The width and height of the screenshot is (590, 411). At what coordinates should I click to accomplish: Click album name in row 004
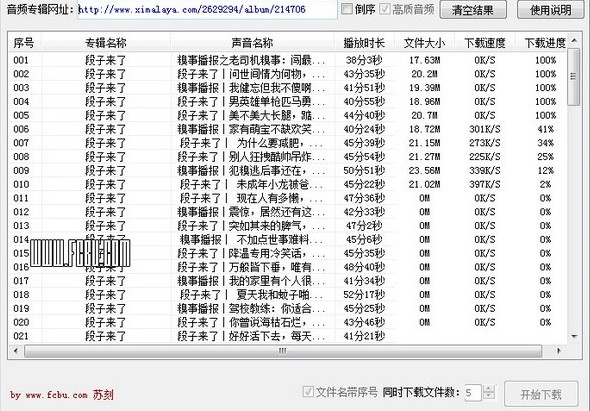[105, 102]
